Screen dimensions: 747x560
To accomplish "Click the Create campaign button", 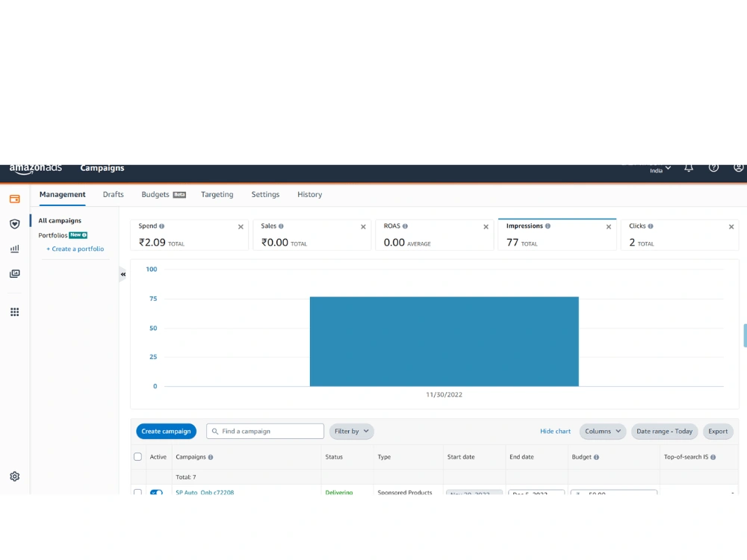I will coord(166,432).
